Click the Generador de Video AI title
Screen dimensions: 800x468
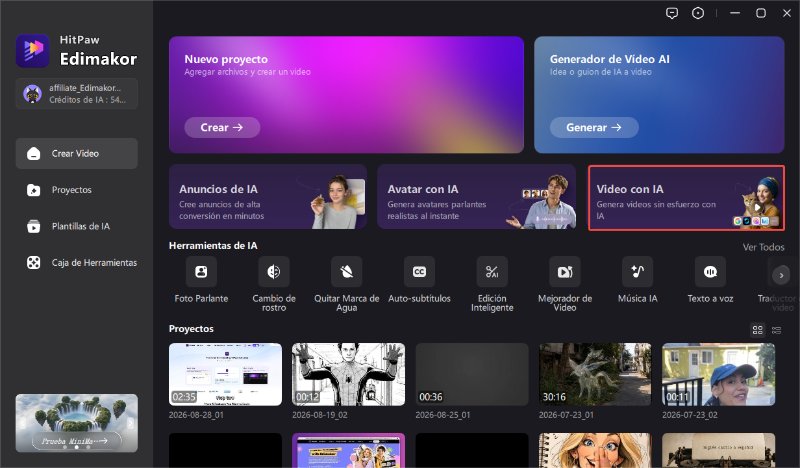(610, 59)
